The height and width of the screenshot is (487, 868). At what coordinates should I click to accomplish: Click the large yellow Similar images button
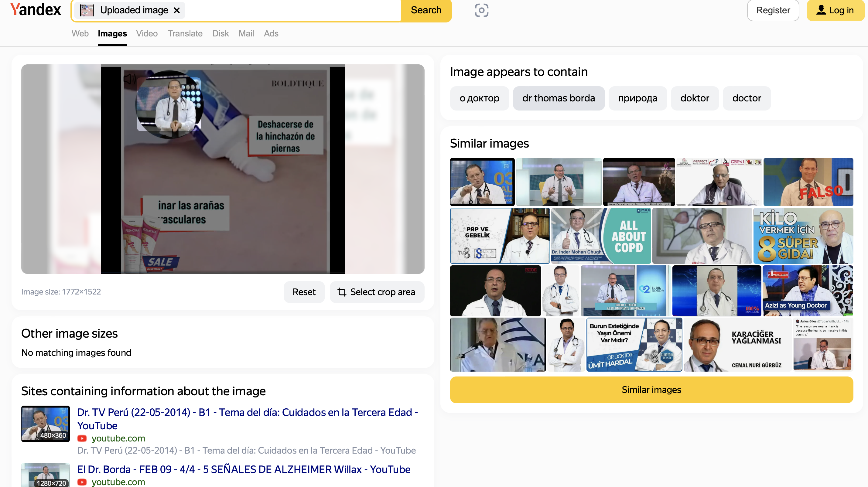click(651, 390)
